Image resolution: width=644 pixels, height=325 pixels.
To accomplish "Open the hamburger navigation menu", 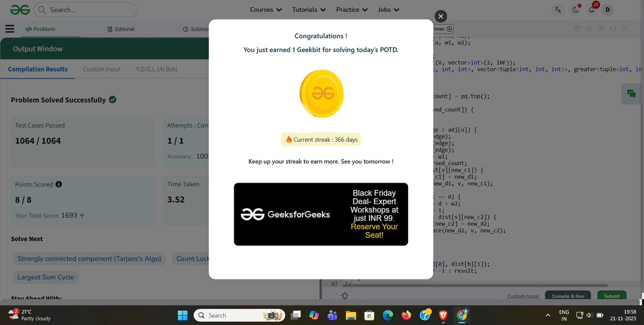I will pos(9,28).
